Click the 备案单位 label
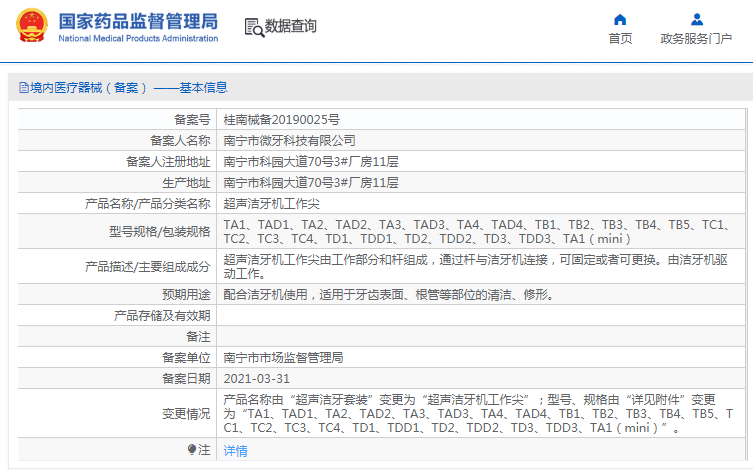This screenshot has height=470, width=753. point(186,358)
